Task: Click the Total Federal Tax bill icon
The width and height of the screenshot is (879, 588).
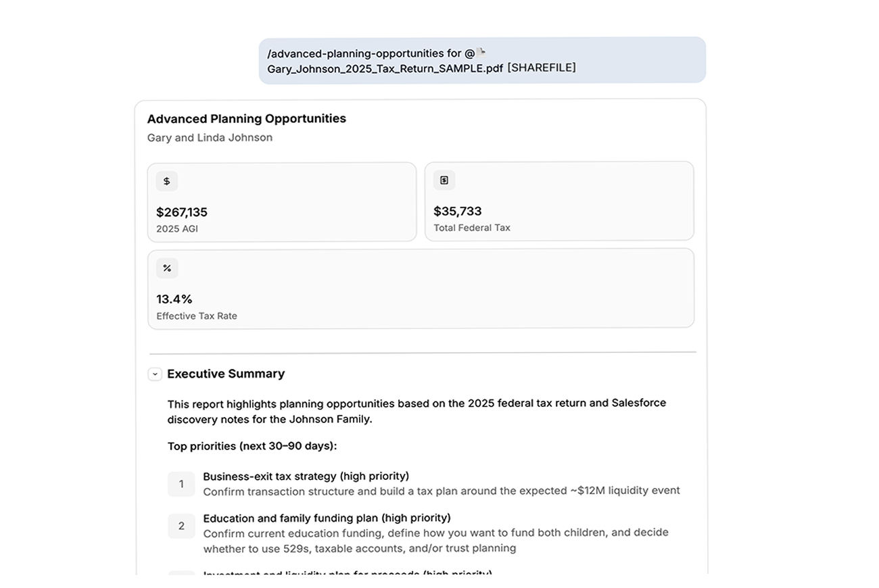Action: (x=444, y=180)
